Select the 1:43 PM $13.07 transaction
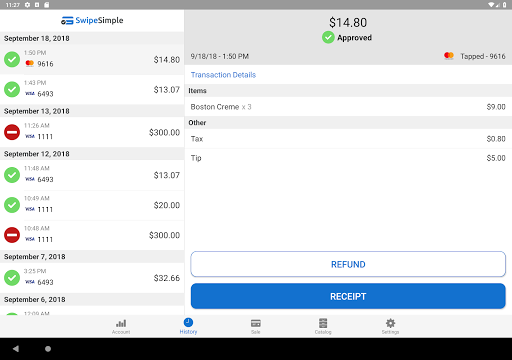Viewport: 512px width, 360px height. [92, 89]
